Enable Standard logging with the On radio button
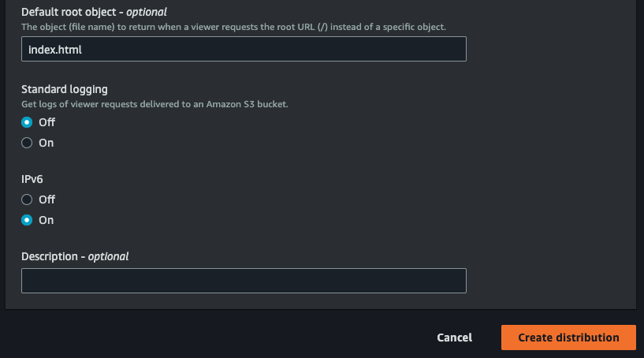The height and width of the screenshot is (358, 644). click(x=27, y=143)
